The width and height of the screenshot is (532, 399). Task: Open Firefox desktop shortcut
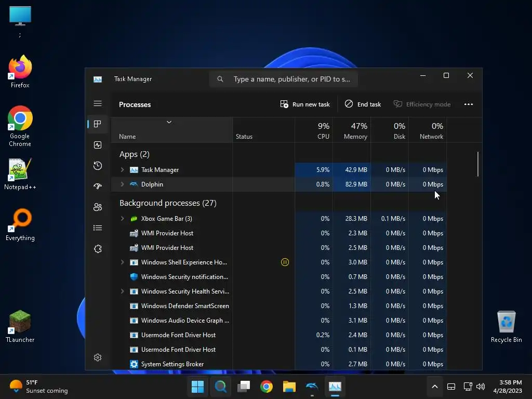20,72
